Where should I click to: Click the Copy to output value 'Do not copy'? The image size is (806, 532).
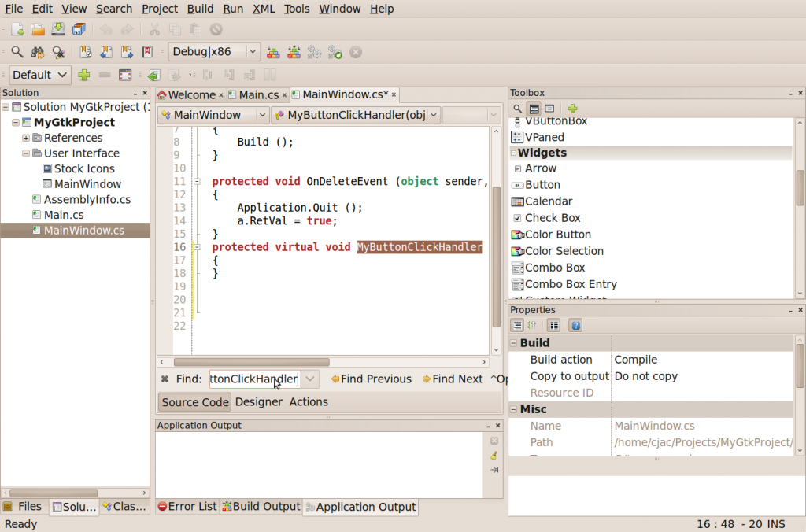tap(645, 376)
